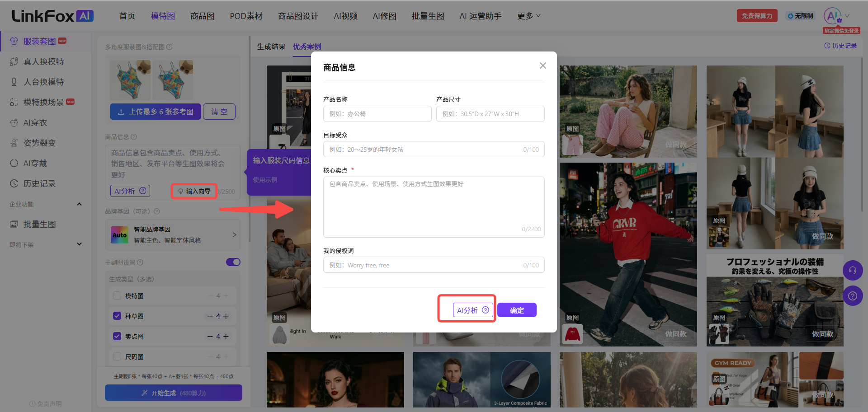Click 免责声明 info icon at bottom

click(x=32, y=404)
